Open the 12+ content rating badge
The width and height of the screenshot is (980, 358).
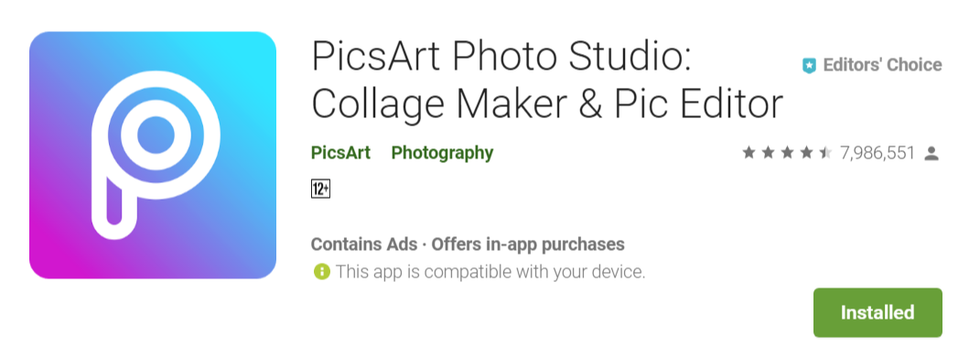pos(320,189)
